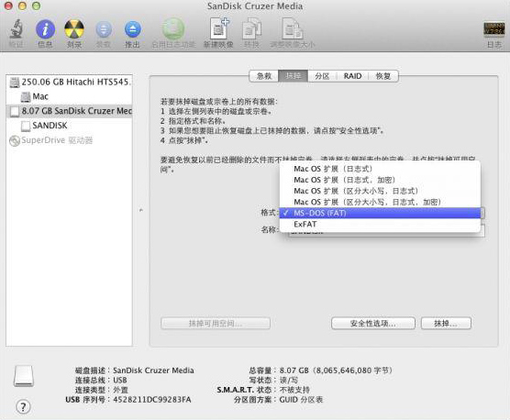Select the Mac volume in sidebar

point(69,96)
